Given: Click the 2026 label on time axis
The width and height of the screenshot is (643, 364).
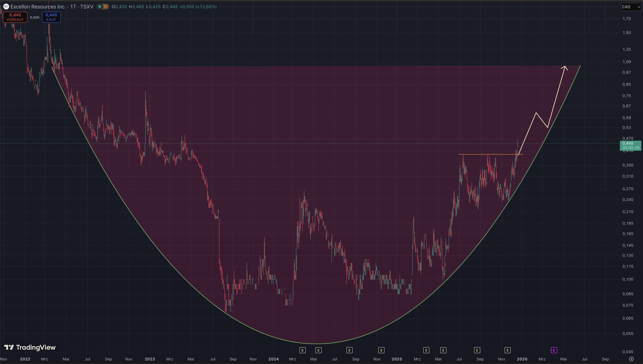Looking at the screenshot, I should pos(522,359).
